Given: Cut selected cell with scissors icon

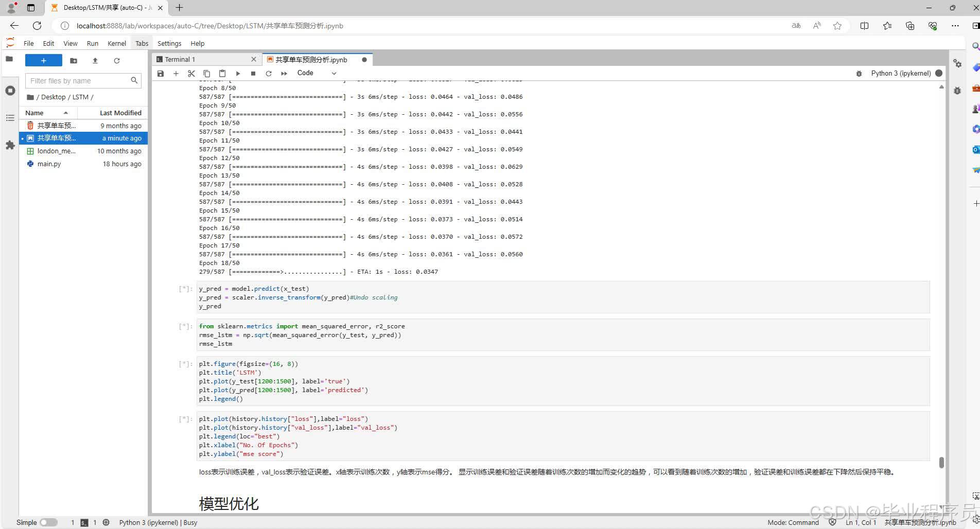Looking at the screenshot, I should [191, 74].
